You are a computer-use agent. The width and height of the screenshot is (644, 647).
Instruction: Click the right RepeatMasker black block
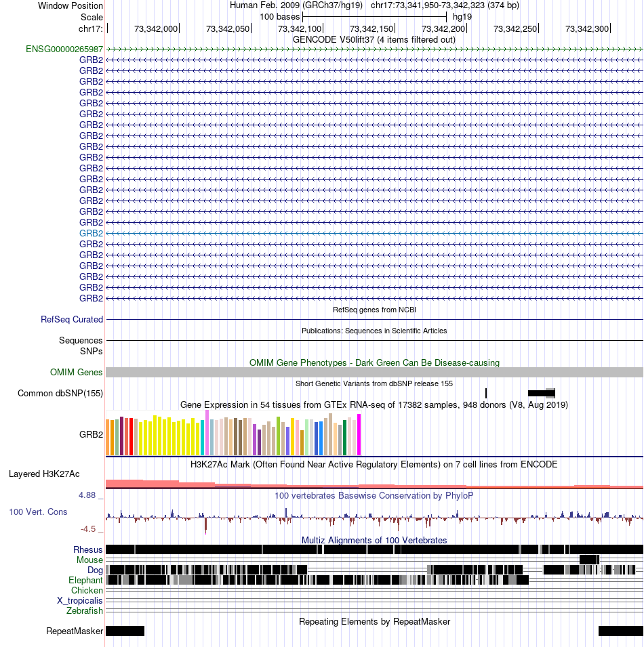coord(621,631)
